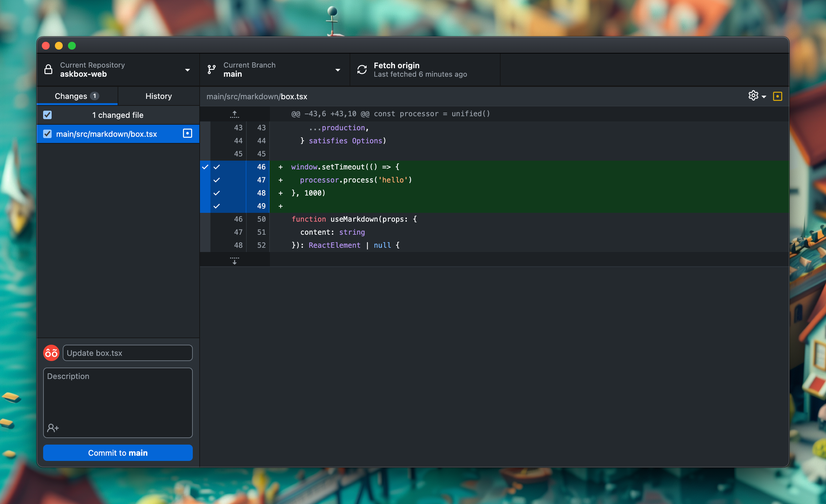This screenshot has height=504, width=826.
Task: Click the processor.process('hello') line
Action: pos(356,180)
